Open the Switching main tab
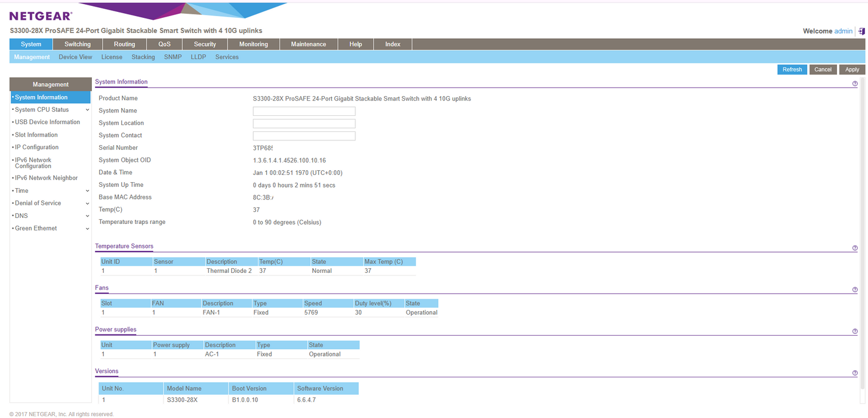The image size is (868, 418). pos(78,44)
